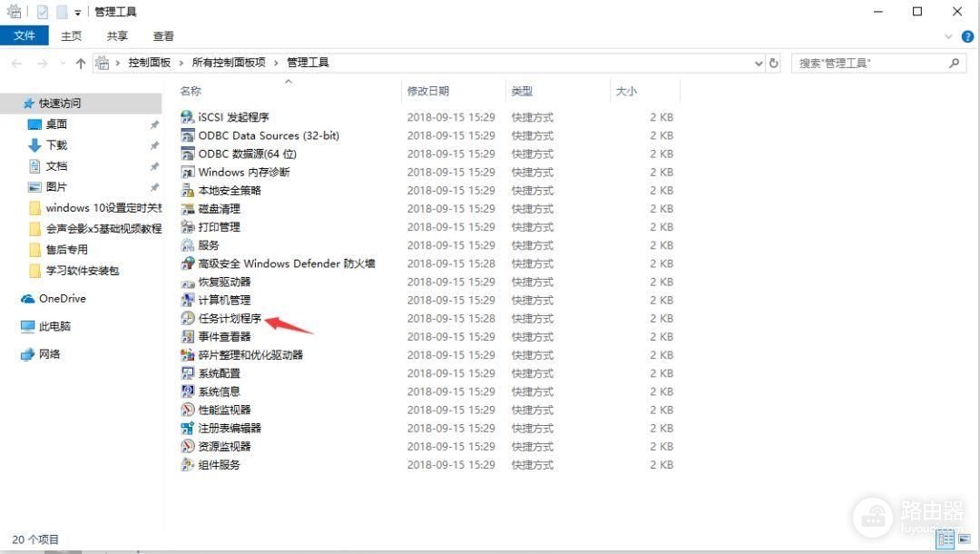Go up one folder level

[x=80, y=63]
